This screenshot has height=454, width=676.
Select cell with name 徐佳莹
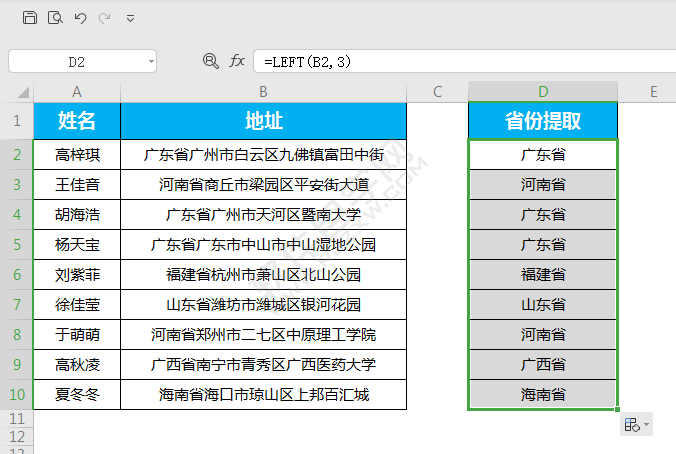[77, 305]
